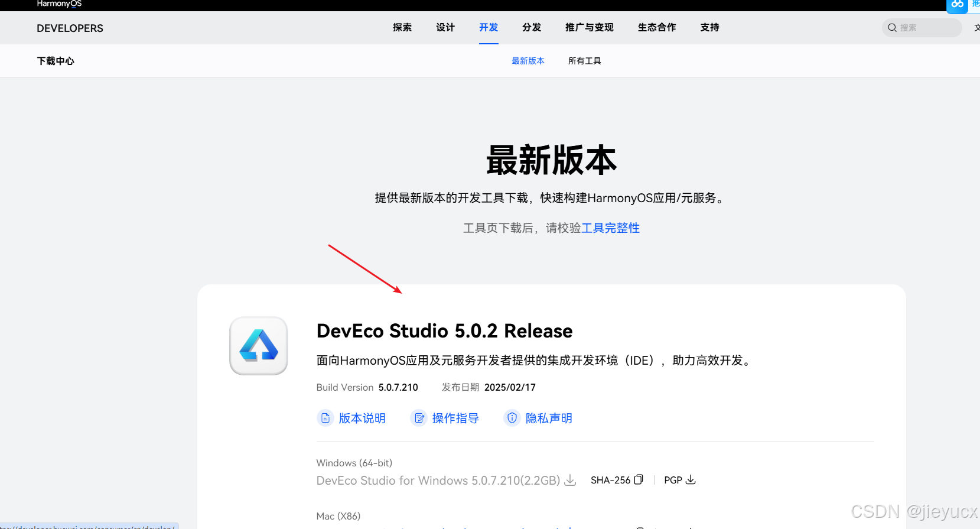The width and height of the screenshot is (980, 529).
Task: Switch to the 所有工具 tab
Action: [x=585, y=61]
